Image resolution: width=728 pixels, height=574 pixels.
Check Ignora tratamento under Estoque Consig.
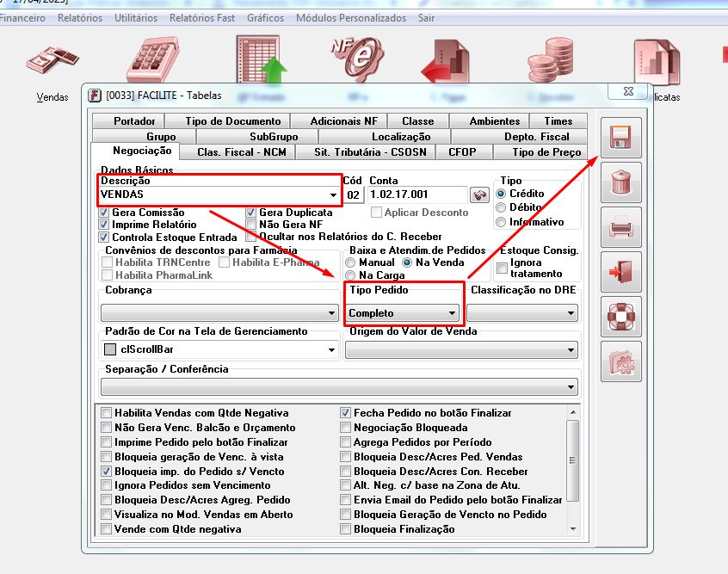pyautogui.click(x=502, y=268)
